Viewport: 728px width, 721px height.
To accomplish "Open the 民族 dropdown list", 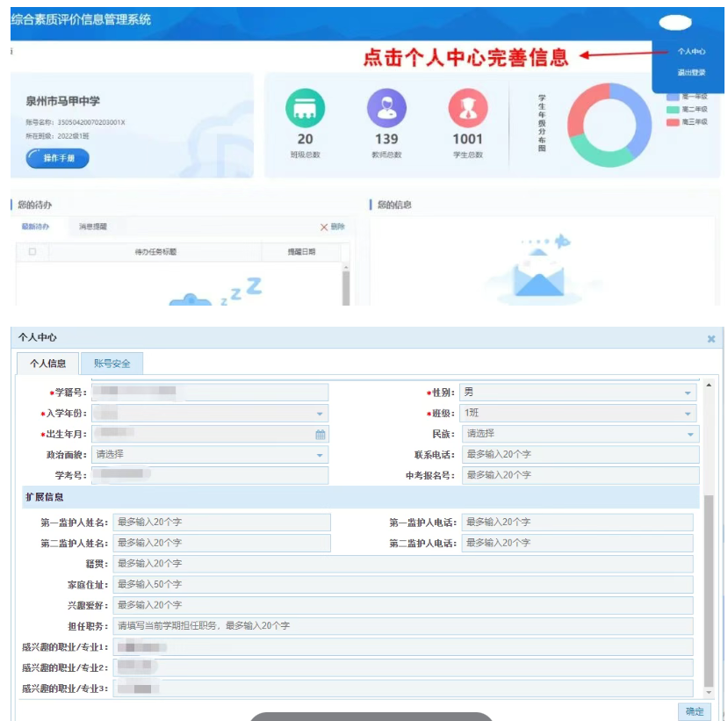I will 688,434.
